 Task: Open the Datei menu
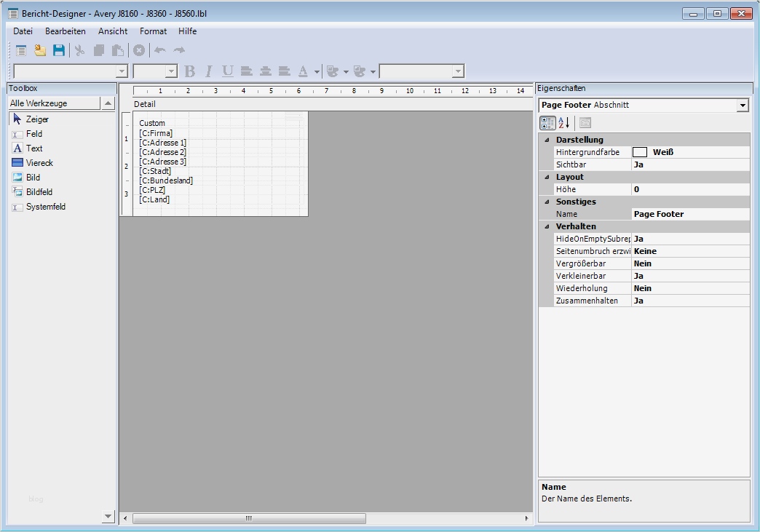[x=23, y=31]
